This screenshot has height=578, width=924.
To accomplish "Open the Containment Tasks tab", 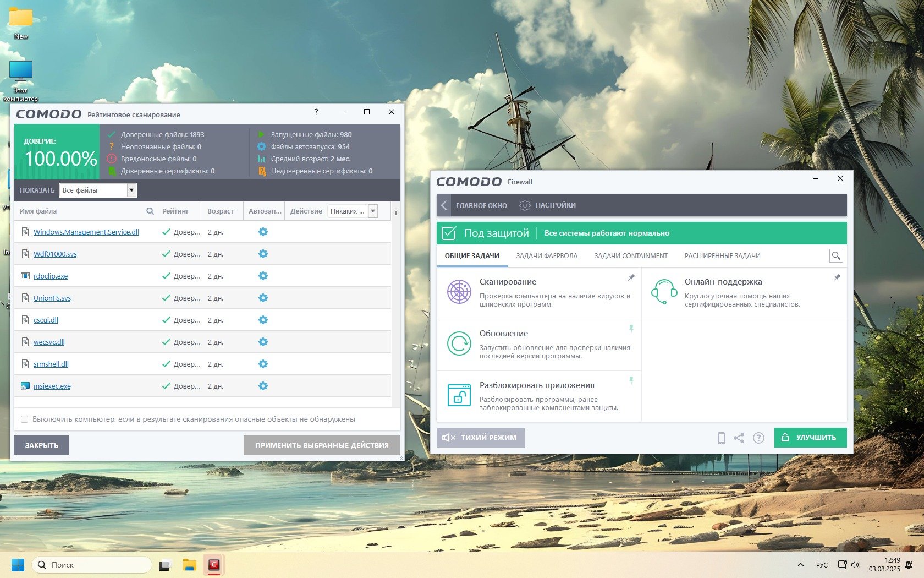I will (x=630, y=256).
